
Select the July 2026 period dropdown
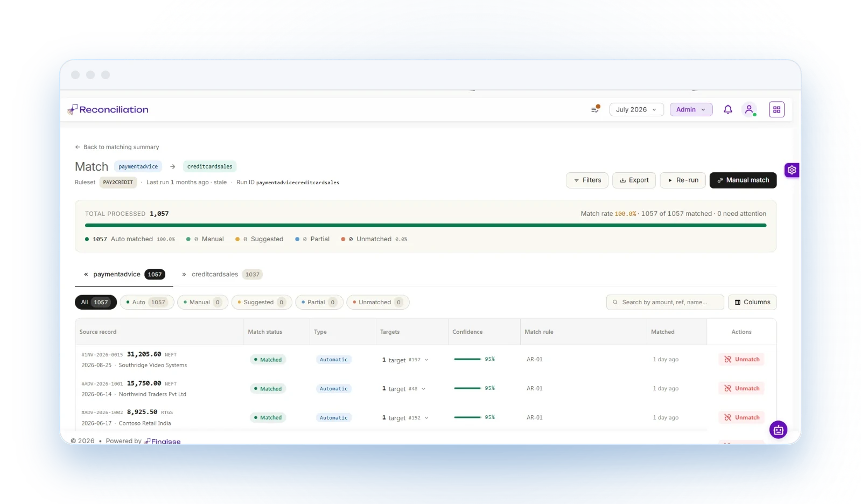click(636, 109)
